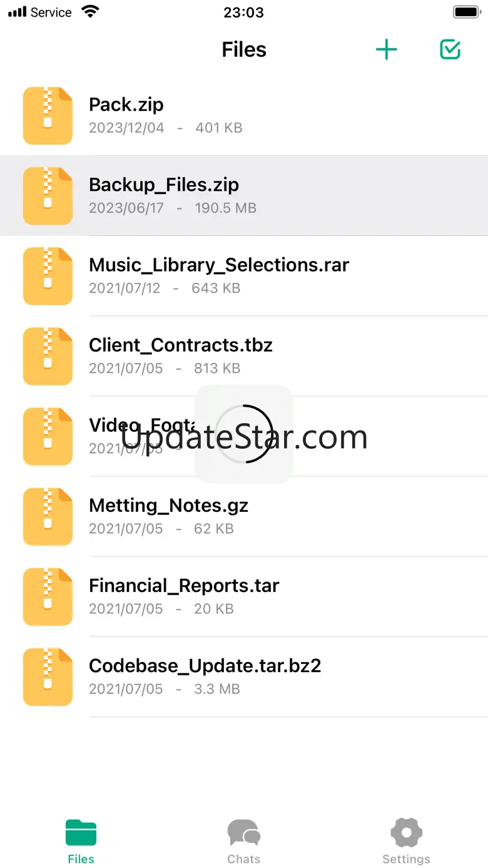
Task: Tap the Backup_Files.zip archive icon
Action: (48, 196)
